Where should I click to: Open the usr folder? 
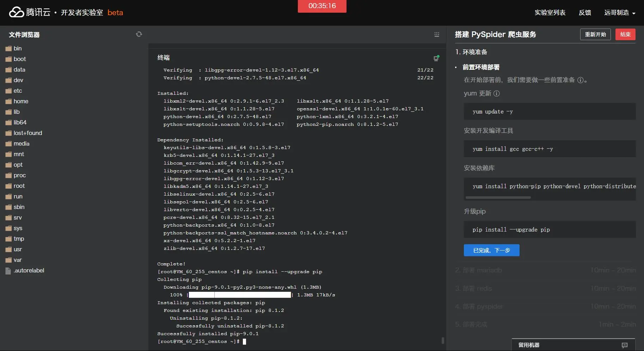(x=18, y=250)
